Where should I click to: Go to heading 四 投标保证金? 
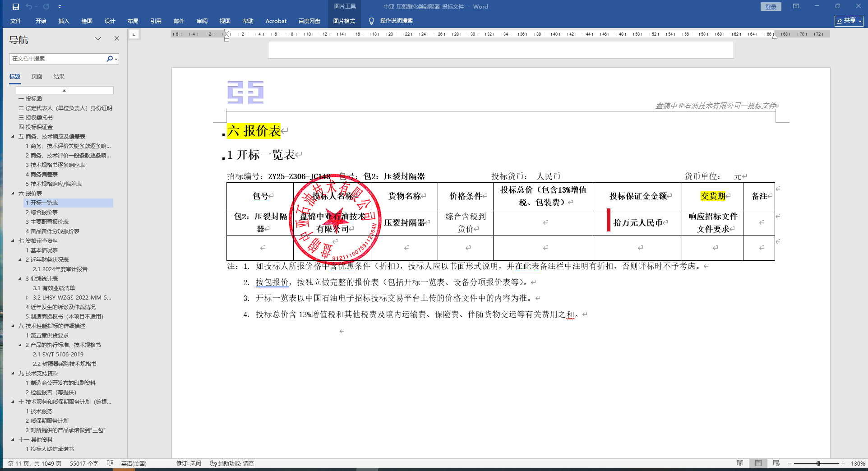(x=36, y=127)
